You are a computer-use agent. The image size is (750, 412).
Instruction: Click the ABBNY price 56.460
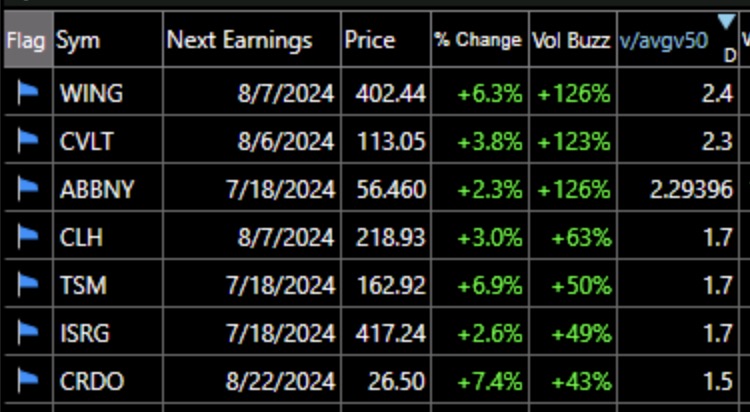tap(391, 189)
